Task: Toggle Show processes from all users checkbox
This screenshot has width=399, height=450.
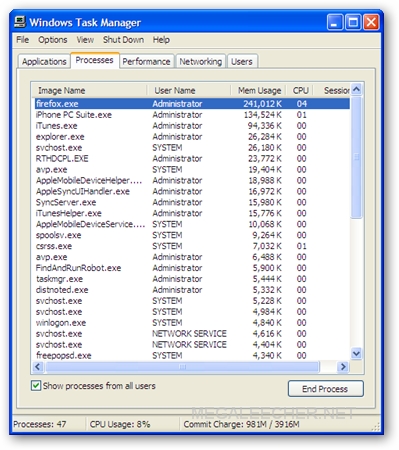Action: coord(35,386)
